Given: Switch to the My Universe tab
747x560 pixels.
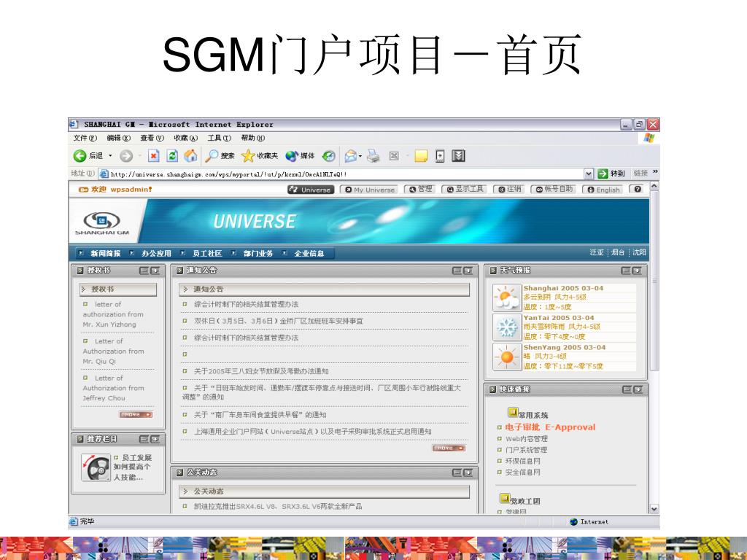Looking at the screenshot, I should click(x=369, y=190).
